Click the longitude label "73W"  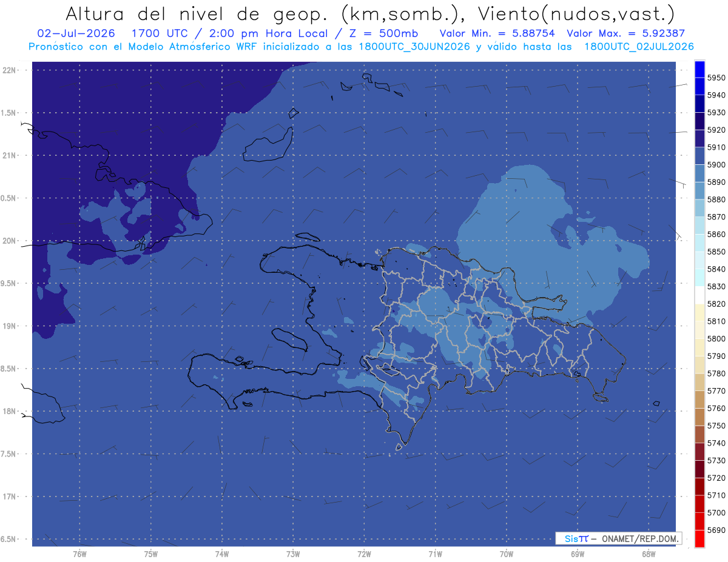(293, 554)
